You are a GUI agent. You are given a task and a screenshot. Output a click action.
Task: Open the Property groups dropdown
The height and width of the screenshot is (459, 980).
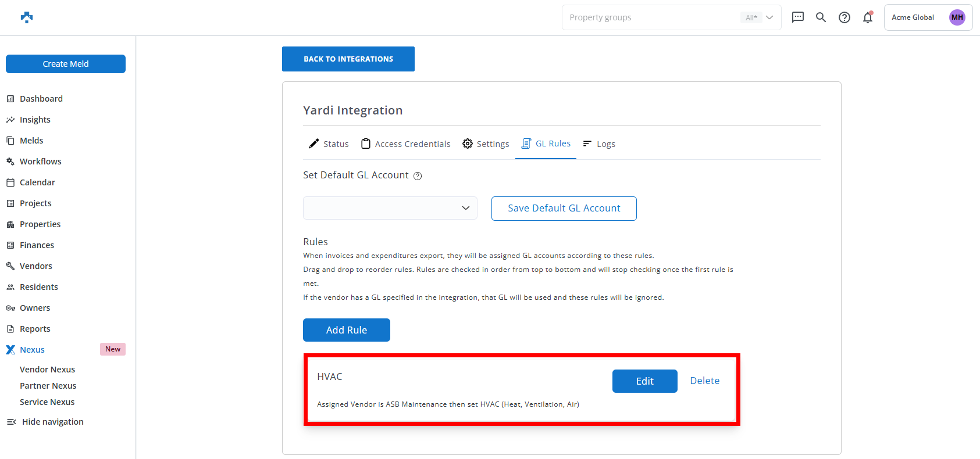coord(671,17)
